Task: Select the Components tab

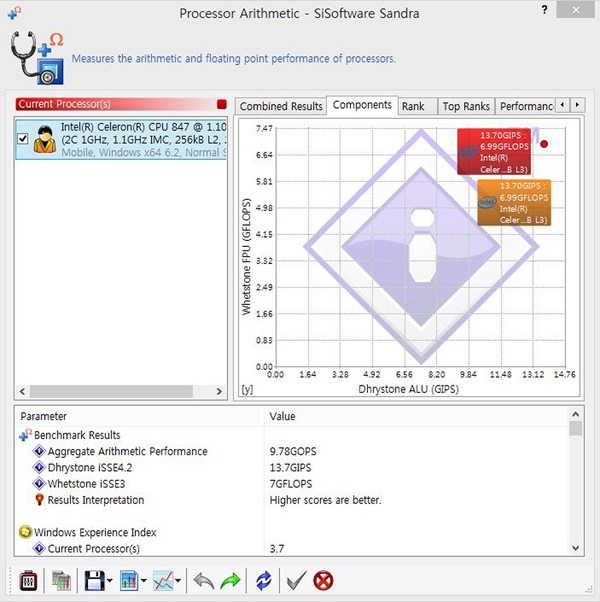Action: pyautogui.click(x=362, y=105)
